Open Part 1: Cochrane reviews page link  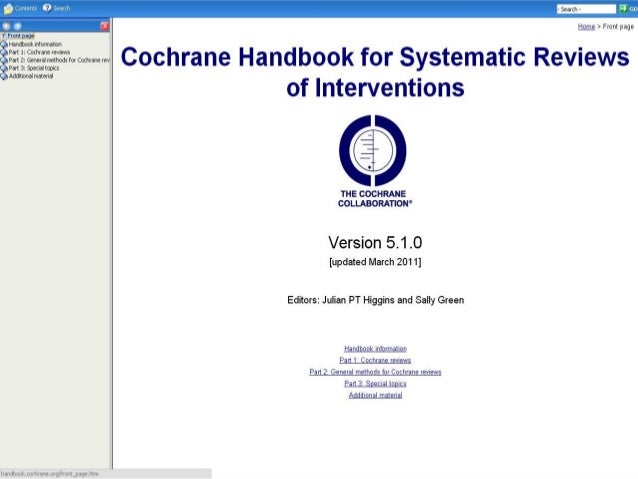375,361
